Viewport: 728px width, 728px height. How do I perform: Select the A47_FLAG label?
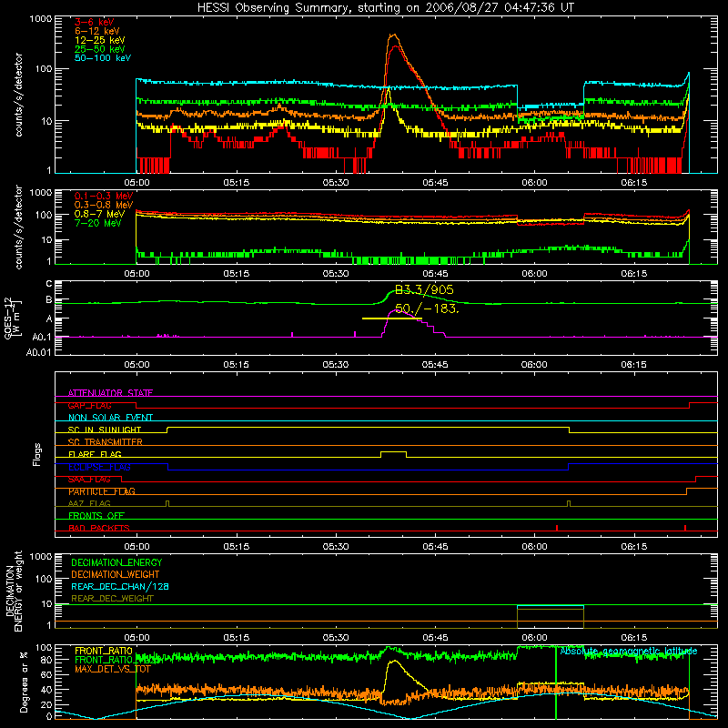click(x=89, y=503)
